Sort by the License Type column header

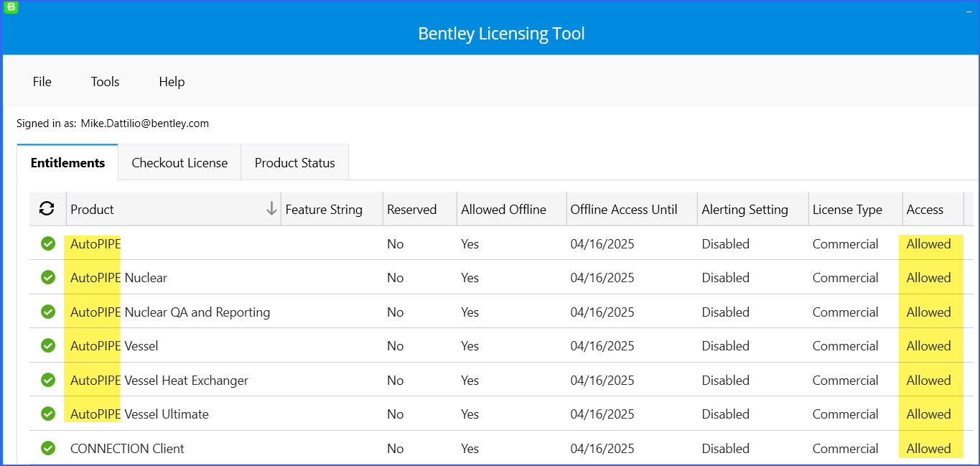tap(847, 210)
